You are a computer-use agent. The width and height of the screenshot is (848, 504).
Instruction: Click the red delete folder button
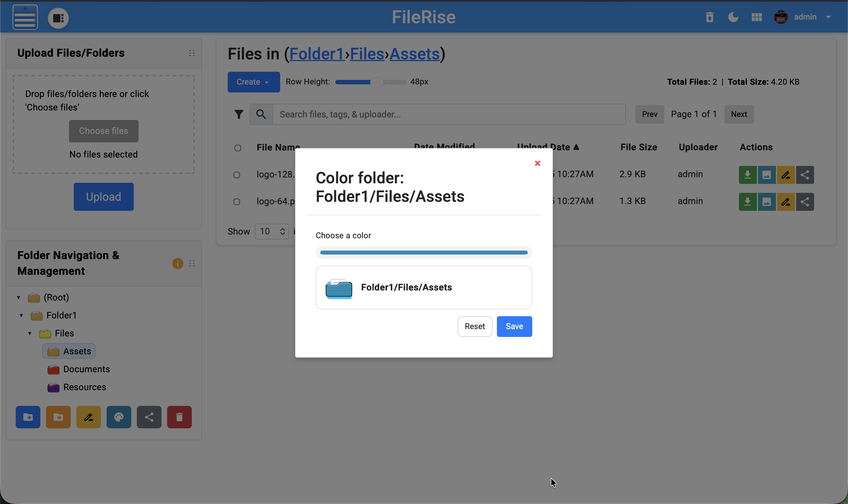179,417
